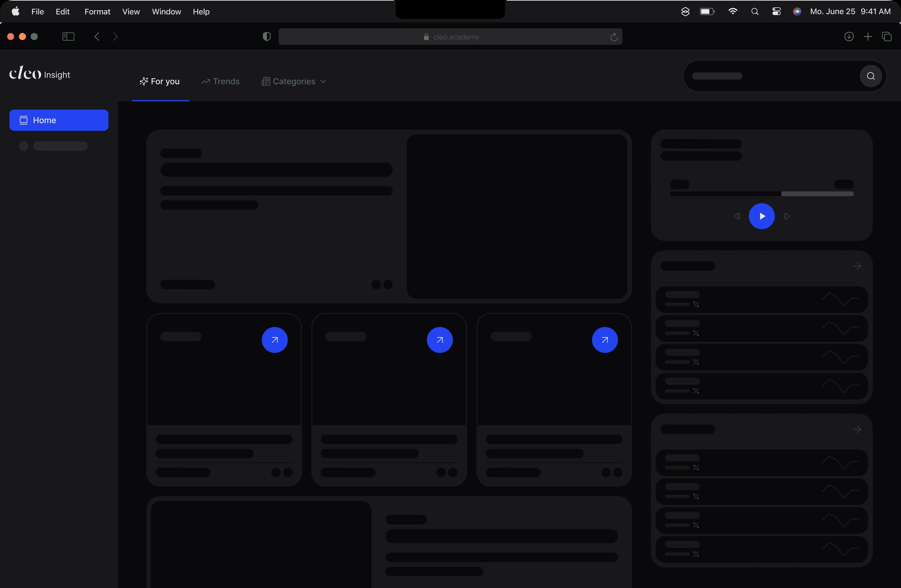Switch to the Trends tab
This screenshot has width=901, height=588.
click(220, 81)
